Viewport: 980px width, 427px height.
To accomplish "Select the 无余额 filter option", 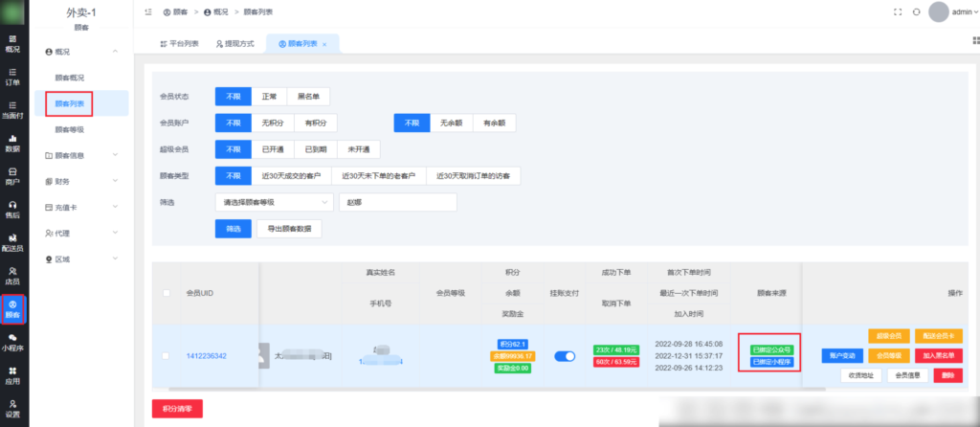I will click(x=452, y=124).
